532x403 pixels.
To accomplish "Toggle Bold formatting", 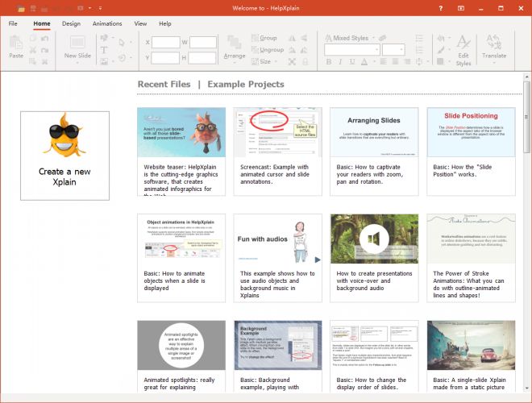I will click(x=328, y=61).
